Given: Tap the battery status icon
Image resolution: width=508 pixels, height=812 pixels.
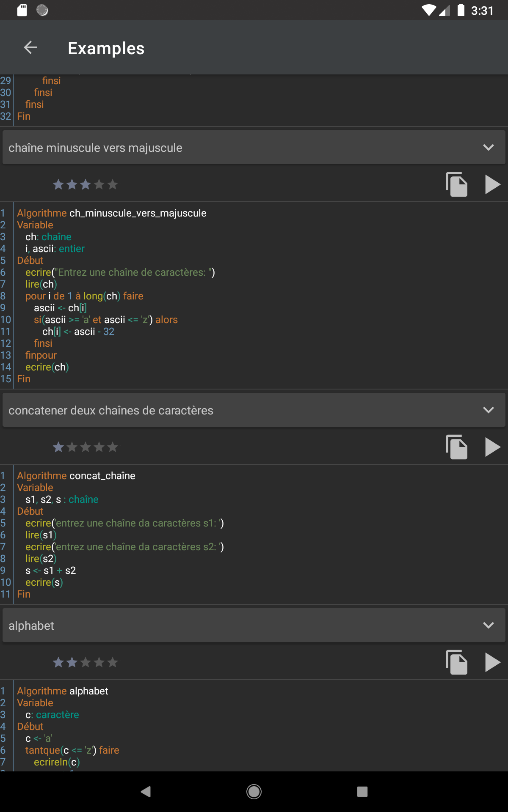Looking at the screenshot, I should coord(461,10).
